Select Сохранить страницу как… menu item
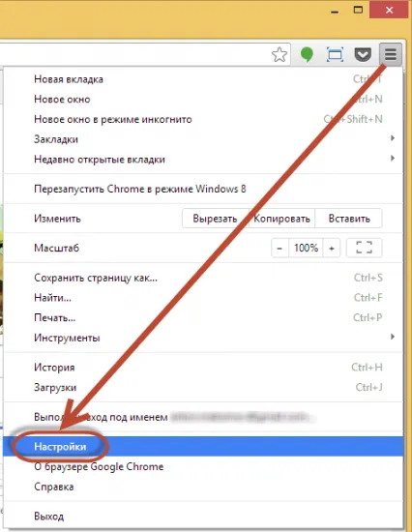The image size is (412, 532). click(203, 278)
